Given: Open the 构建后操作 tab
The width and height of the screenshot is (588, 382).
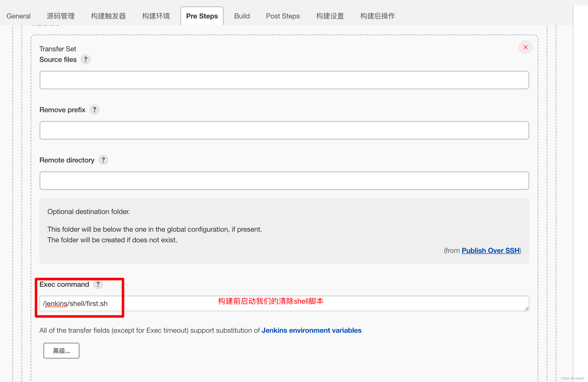Looking at the screenshot, I should click(x=377, y=16).
